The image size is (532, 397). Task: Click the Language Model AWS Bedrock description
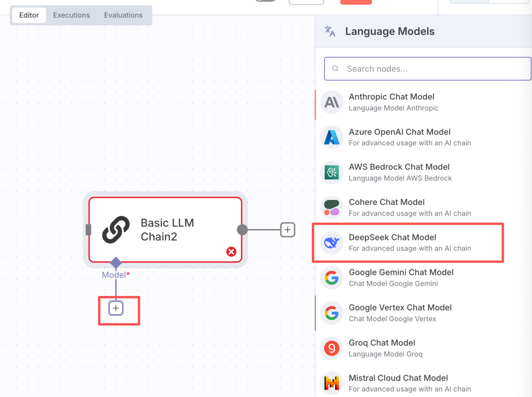(x=400, y=178)
